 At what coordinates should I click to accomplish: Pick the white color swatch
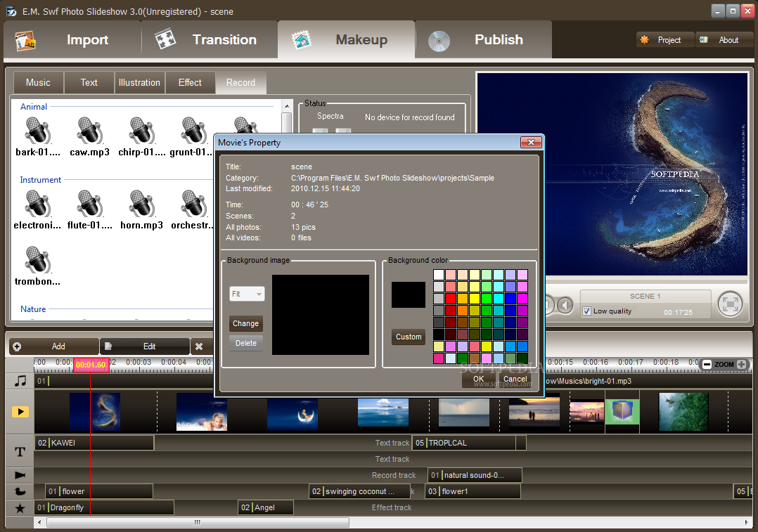click(x=439, y=275)
